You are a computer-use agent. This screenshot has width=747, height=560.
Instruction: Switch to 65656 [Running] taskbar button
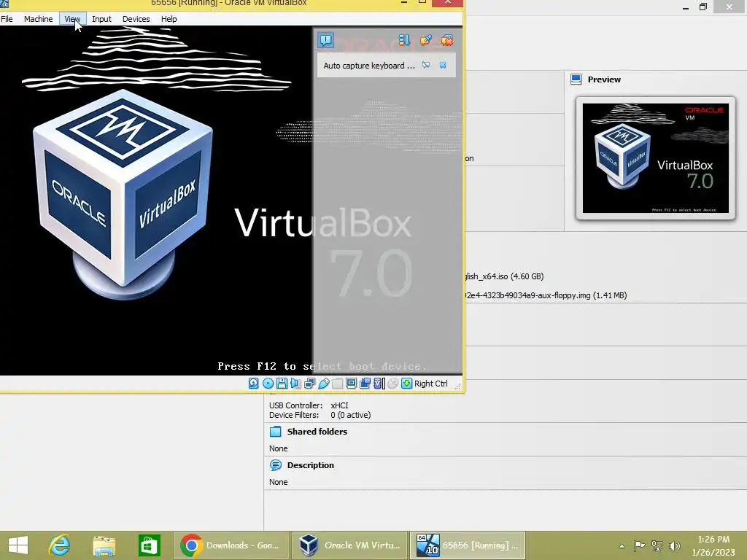468,545
